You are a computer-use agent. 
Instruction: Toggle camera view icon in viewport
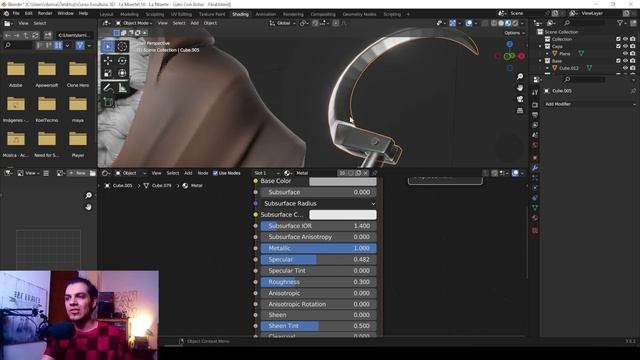coord(520,99)
